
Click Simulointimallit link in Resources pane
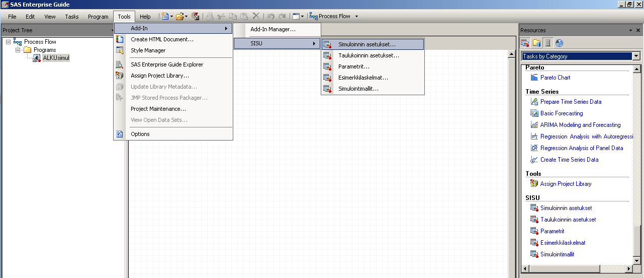557,254
